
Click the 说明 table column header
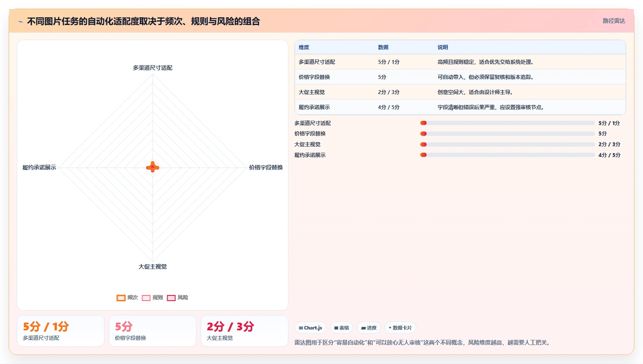[443, 47]
